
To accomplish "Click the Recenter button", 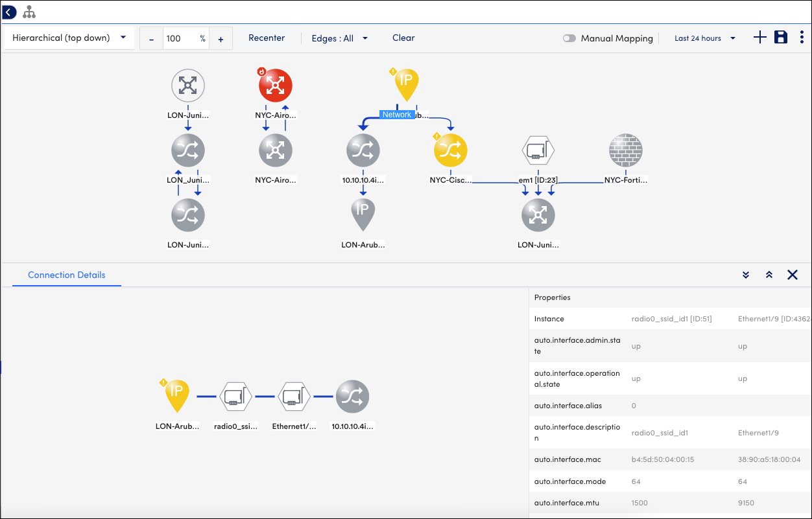I will click(x=267, y=38).
